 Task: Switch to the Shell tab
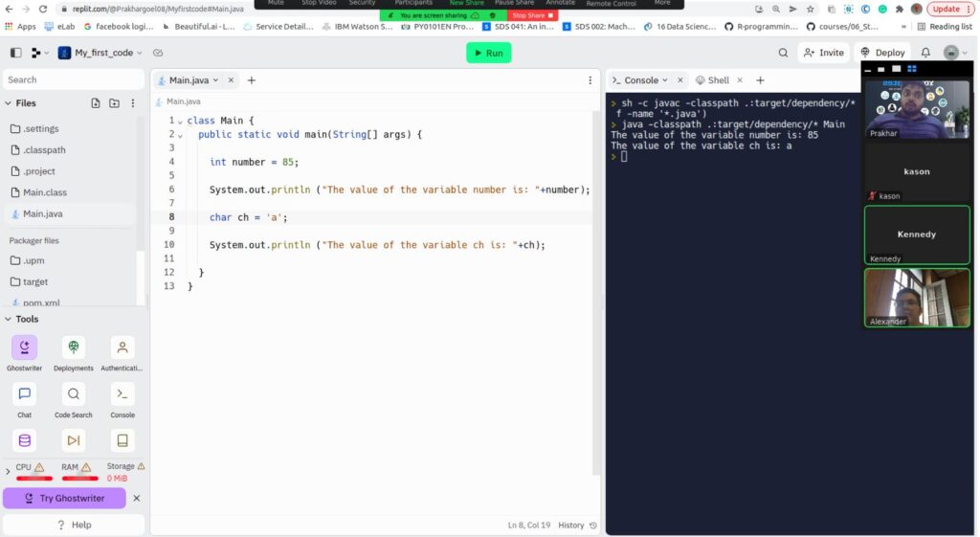tap(713, 80)
